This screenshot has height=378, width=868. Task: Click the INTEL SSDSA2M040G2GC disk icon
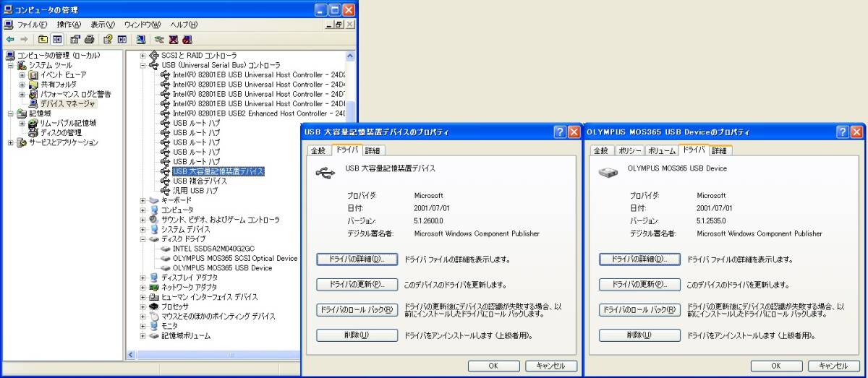pos(166,249)
